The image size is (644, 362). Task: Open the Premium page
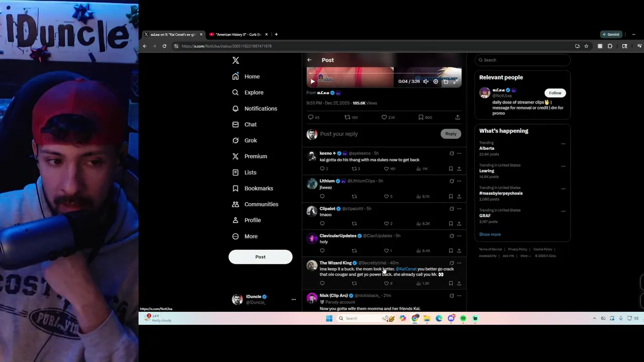[x=250, y=156]
